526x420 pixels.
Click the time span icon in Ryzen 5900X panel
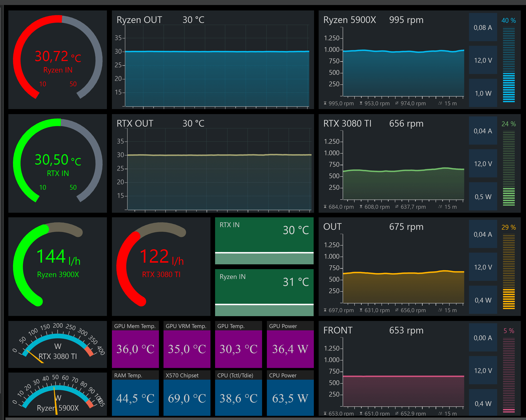click(x=440, y=103)
